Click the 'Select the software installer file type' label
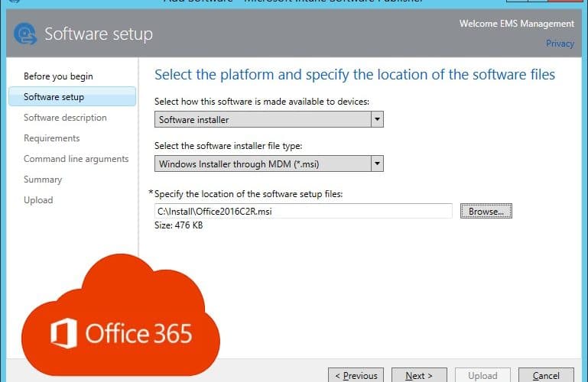This screenshot has height=382, width=588. point(229,146)
